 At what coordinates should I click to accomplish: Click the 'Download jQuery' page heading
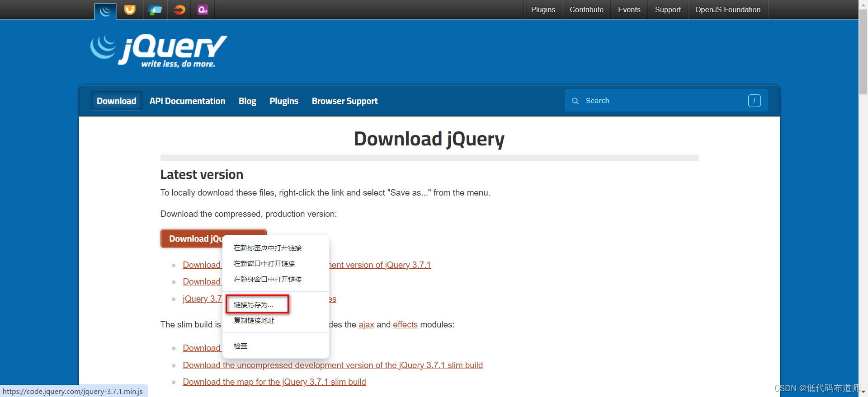(x=429, y=139)
